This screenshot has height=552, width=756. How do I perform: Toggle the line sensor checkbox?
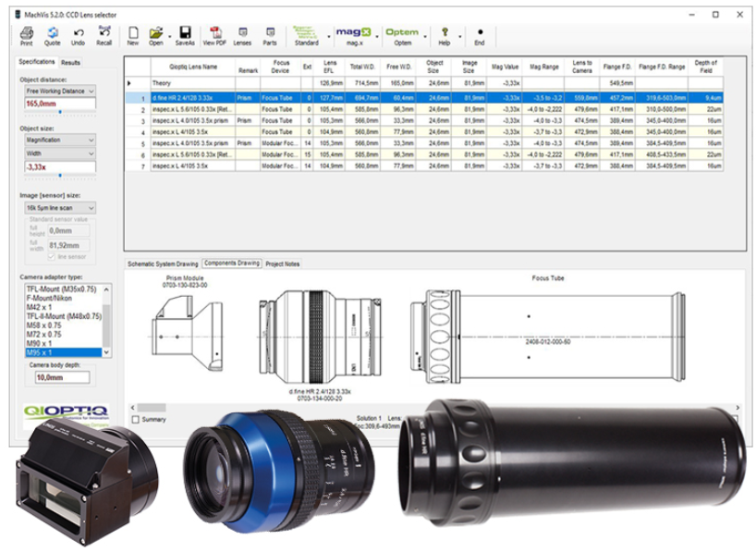coord(52,257)
